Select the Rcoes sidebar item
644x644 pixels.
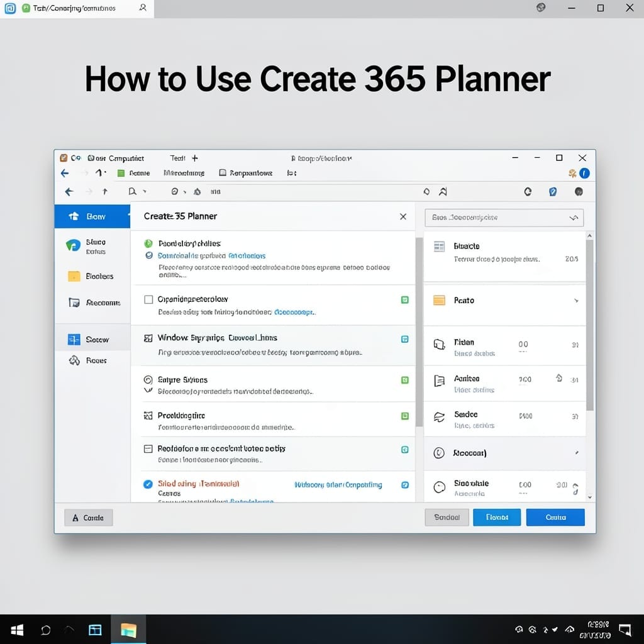coord(92,360)
